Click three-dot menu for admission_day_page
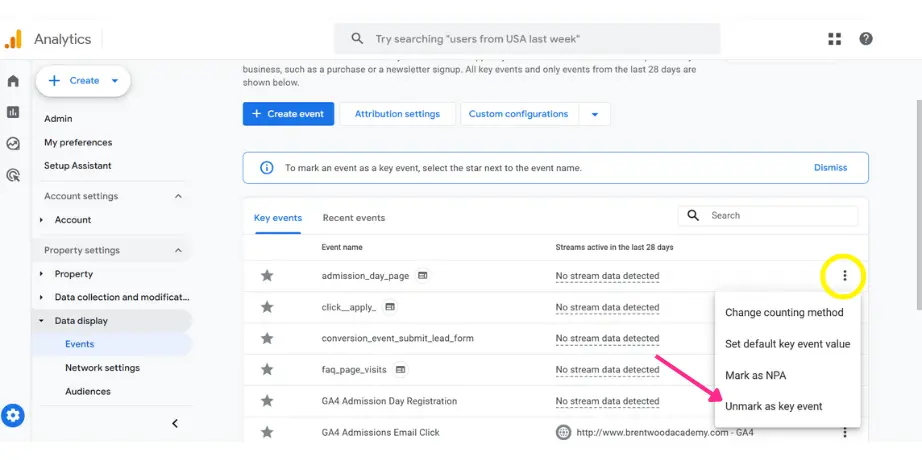 click(845, 276)
